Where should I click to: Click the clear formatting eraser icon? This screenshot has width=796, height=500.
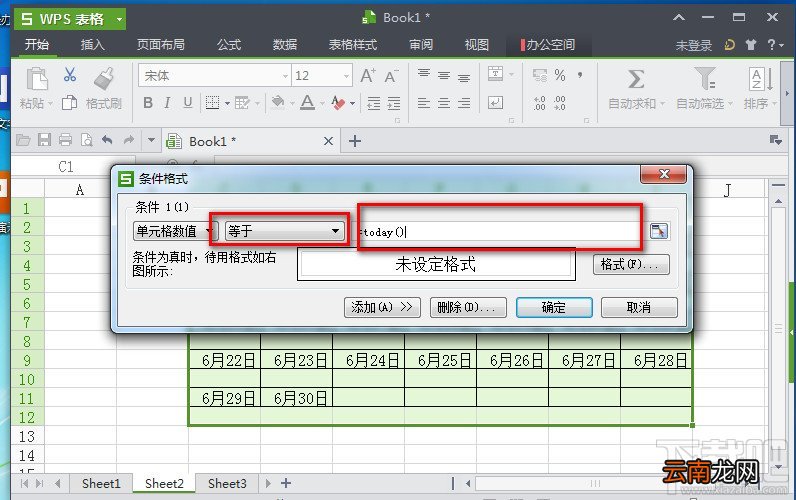[338, 103]
